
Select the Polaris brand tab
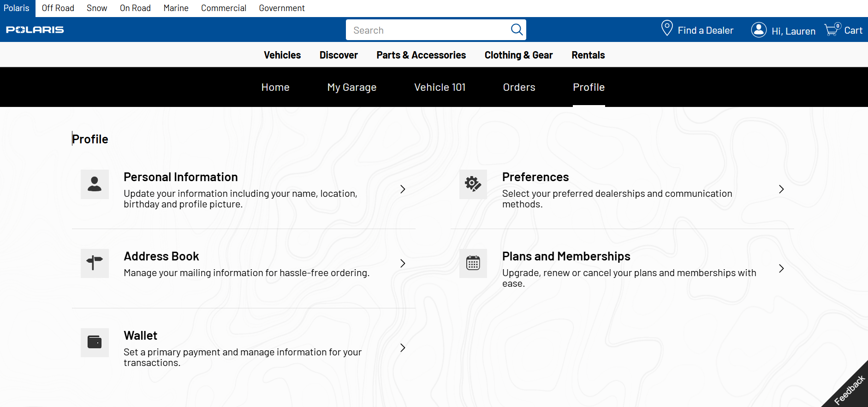coord(17,8)
